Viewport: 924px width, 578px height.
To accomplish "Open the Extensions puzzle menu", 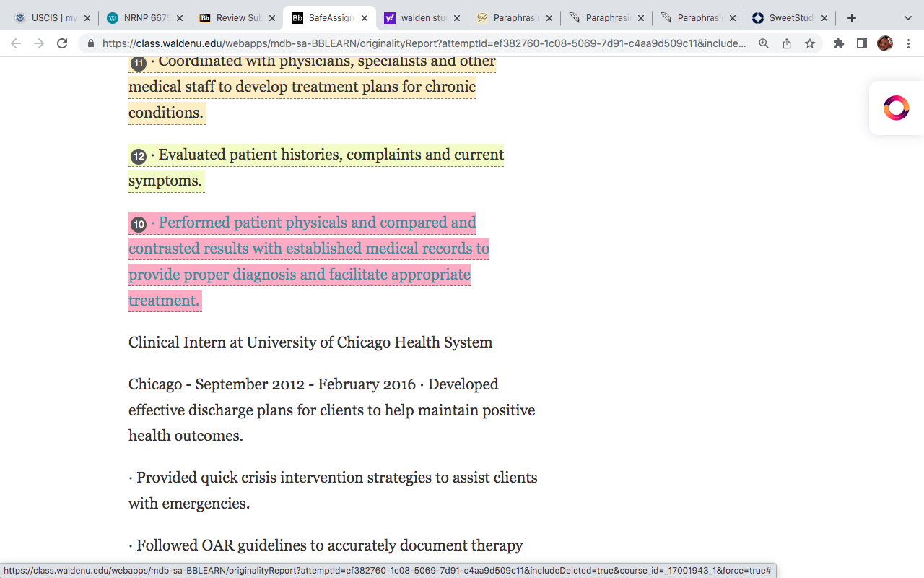I will click(838, 43).
